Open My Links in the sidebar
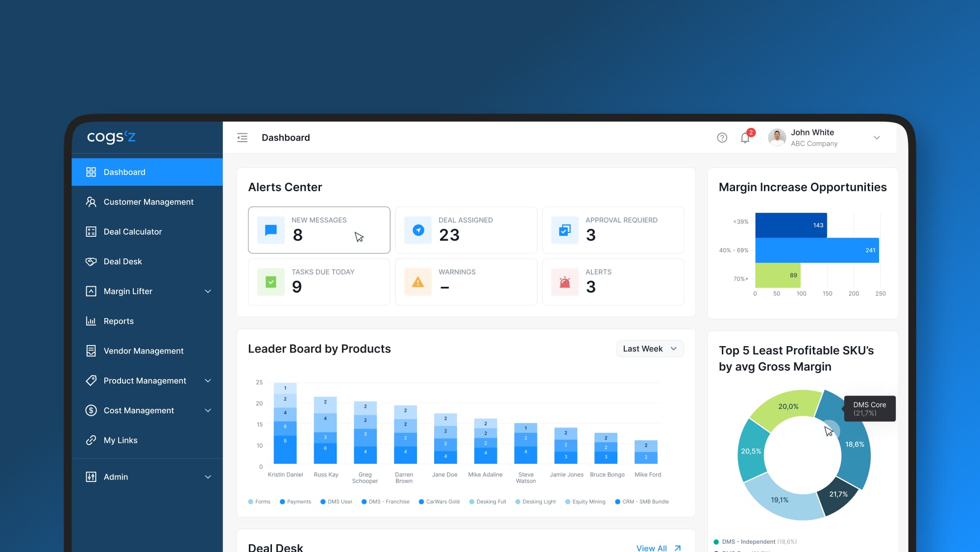This screenshot has height=552, width=980. click(147, 440)
